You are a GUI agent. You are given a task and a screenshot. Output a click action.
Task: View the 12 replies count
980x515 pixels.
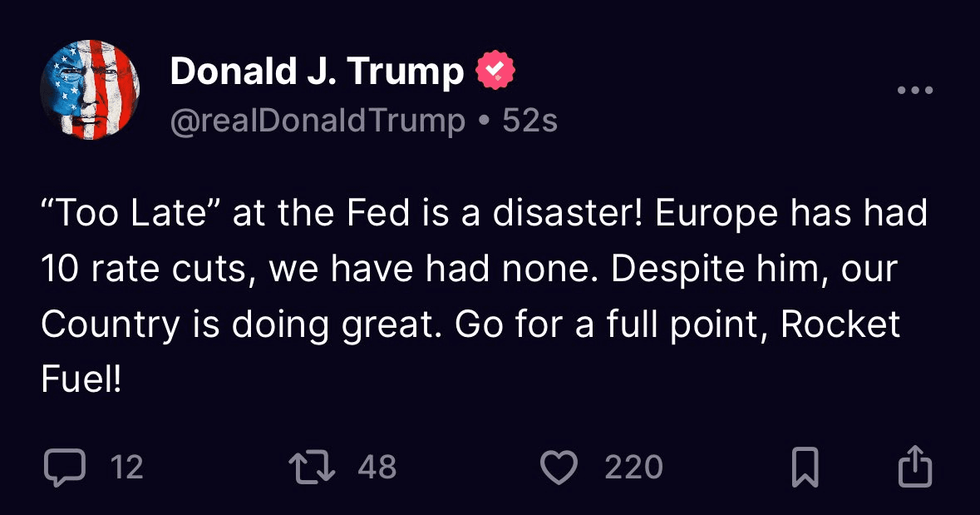pos(127,468)
